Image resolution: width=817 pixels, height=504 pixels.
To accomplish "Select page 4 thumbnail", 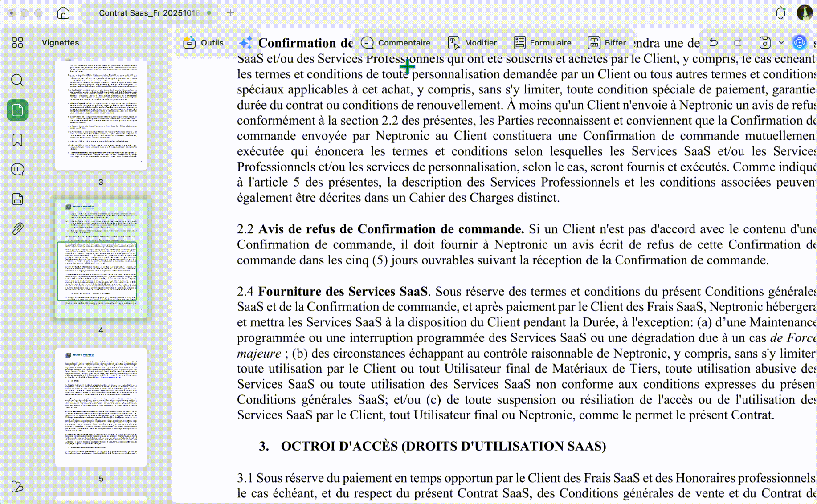I will (x=101, y=259).
